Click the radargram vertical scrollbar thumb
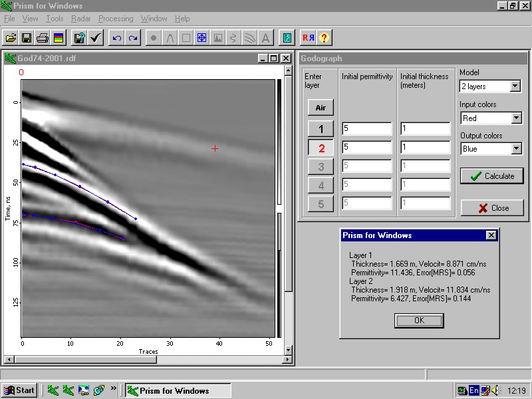The image size is (532, 399). point(288,184)
